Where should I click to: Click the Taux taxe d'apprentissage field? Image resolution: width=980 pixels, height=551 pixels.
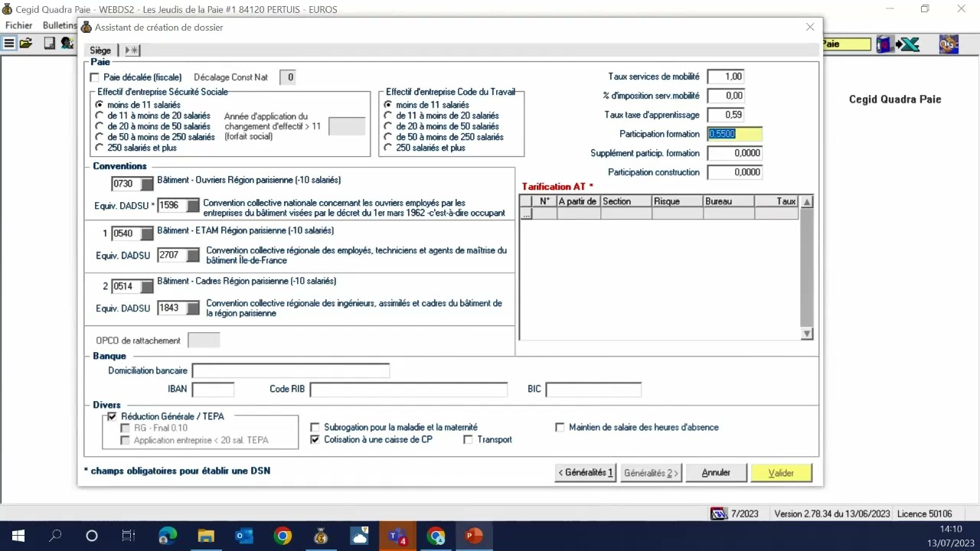tap(726, 115)
